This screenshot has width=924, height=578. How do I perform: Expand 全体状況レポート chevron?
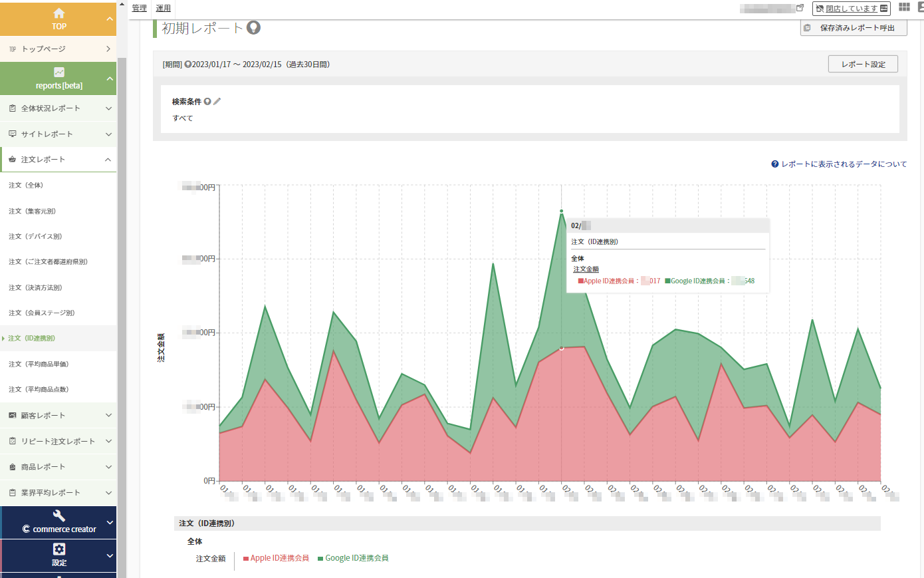(108, 108)
